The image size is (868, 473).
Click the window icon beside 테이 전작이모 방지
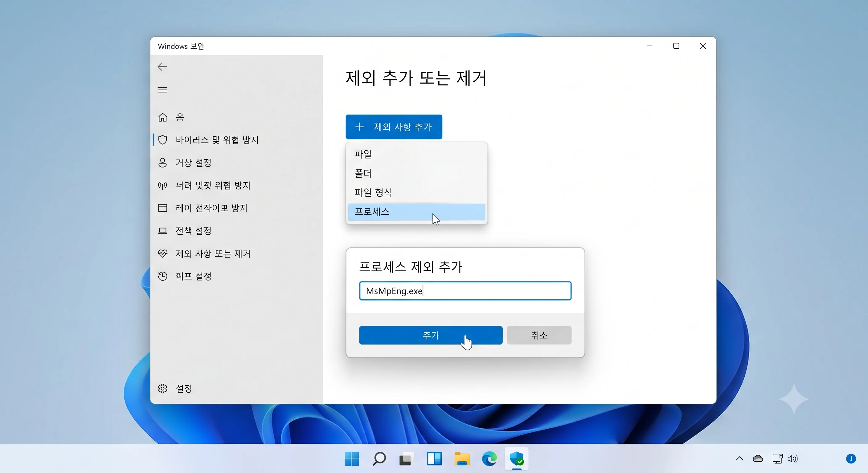point(162,208)
